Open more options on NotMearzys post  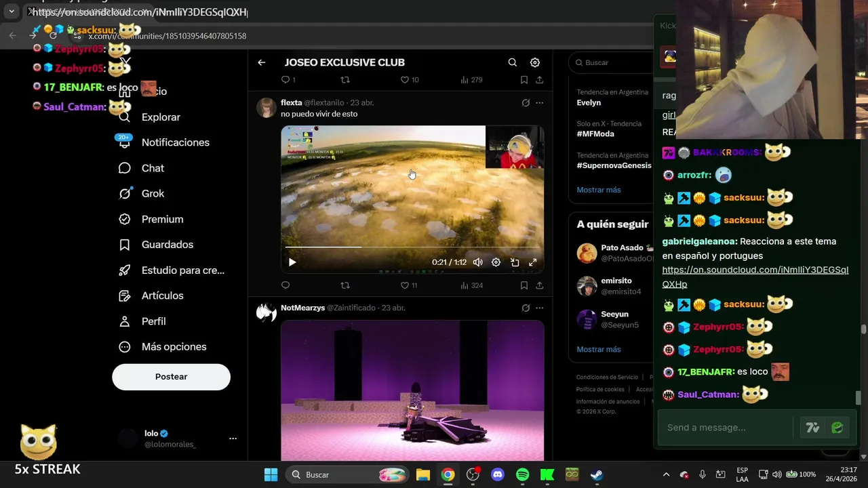[x=539, y=308]
